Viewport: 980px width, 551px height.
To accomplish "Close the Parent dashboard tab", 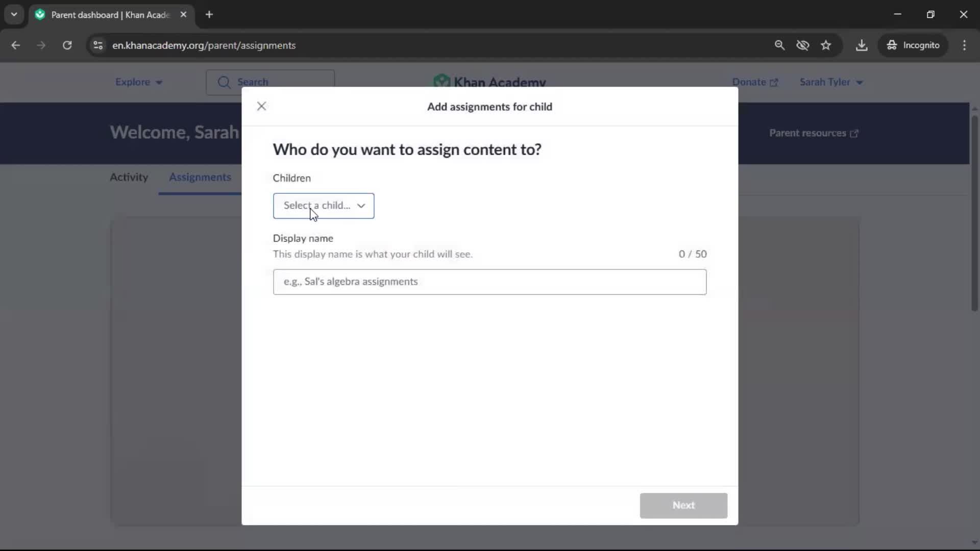I will click(x=183, y=14).
